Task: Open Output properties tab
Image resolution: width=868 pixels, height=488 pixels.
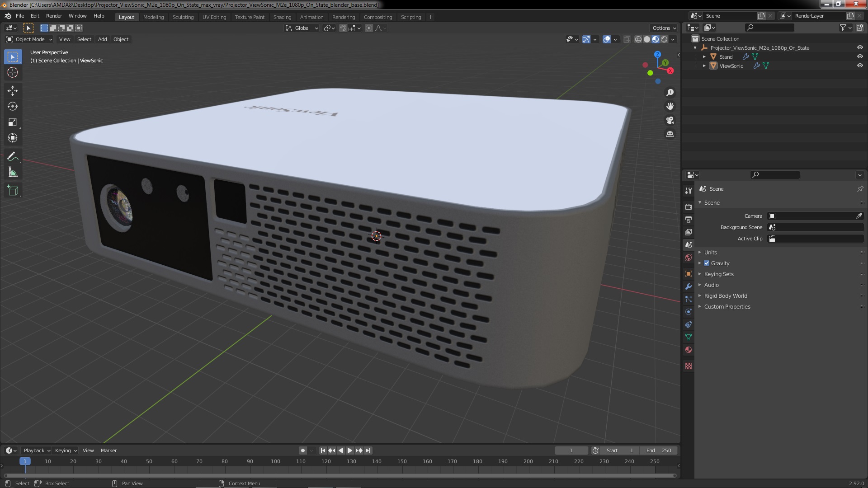Action: [x=688, y=219]
